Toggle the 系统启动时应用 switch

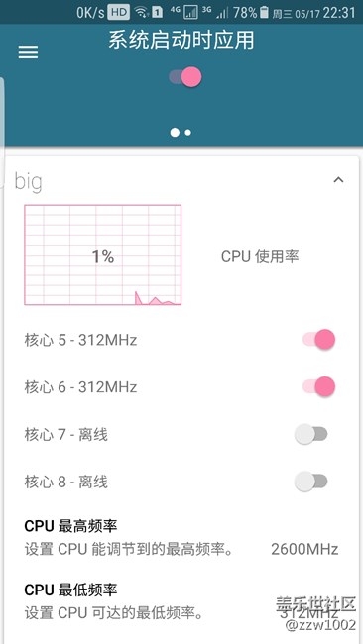point(185,77)
